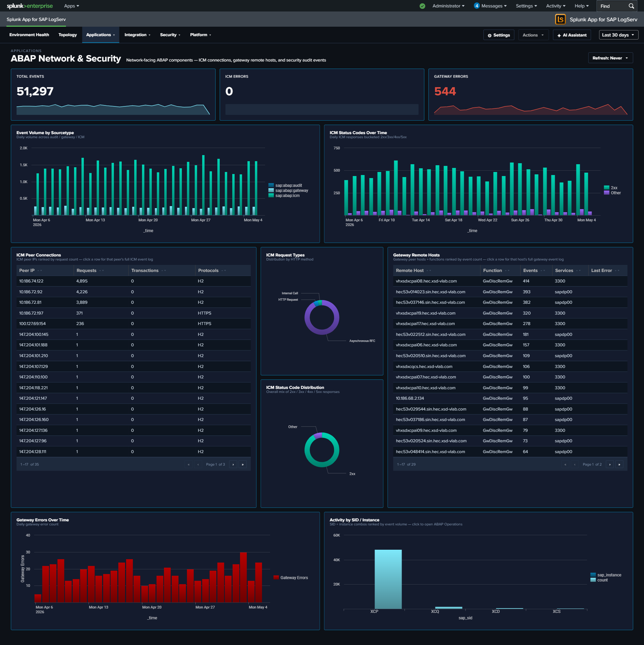Image resolution: width=644 pixels, height=645 pixels.
Task: Open the Help dropdown menu
Action: [581, 6]
